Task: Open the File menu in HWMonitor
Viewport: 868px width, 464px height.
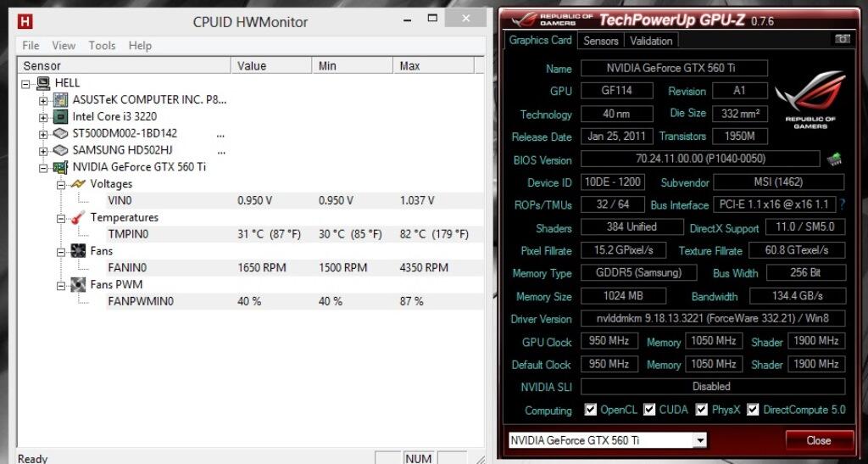Action: point(31,46)
